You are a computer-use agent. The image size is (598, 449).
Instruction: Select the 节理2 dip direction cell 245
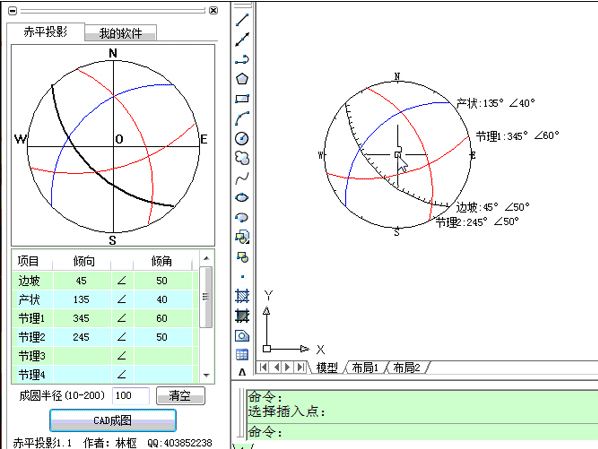point(82,337)
